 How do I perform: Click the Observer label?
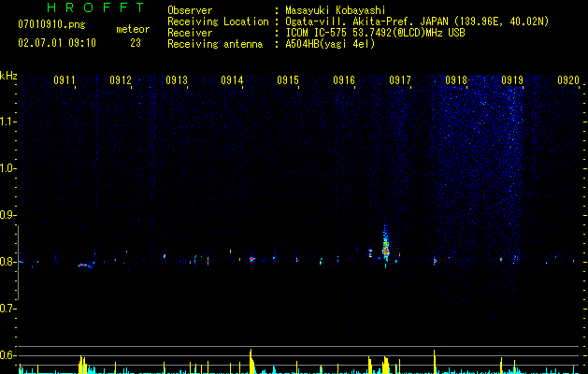[x=190, y=10]
